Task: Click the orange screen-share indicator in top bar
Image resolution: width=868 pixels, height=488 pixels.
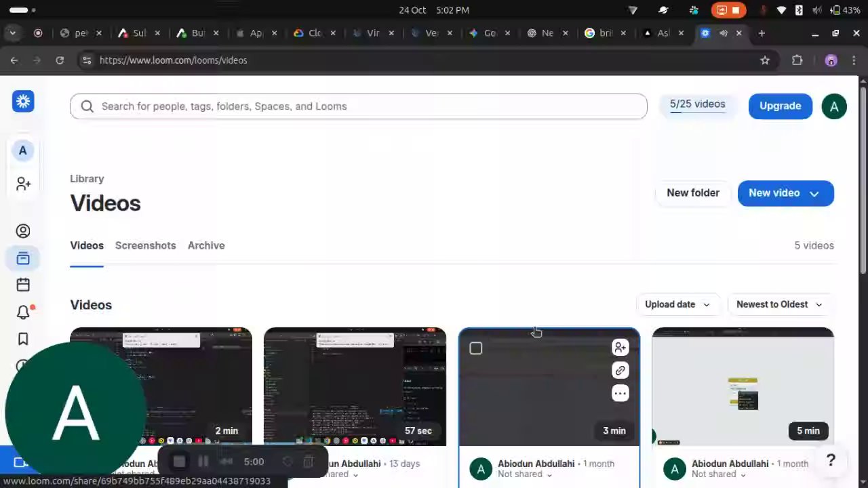Action: [728, 10]
